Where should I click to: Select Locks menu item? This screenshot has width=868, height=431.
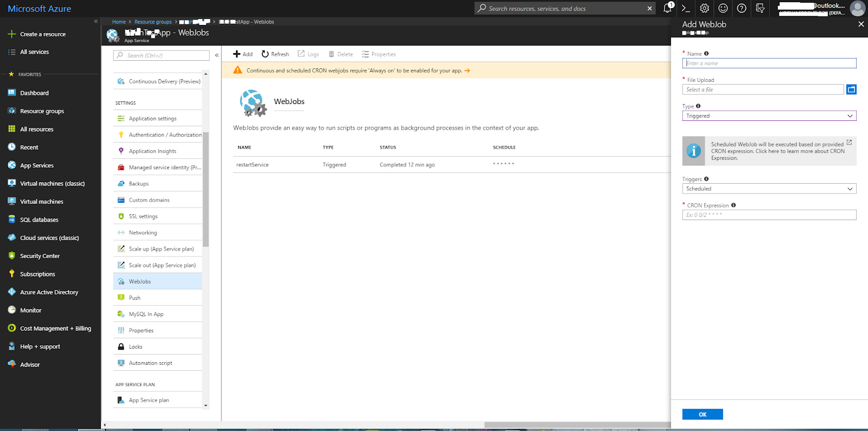pos(157,346)
